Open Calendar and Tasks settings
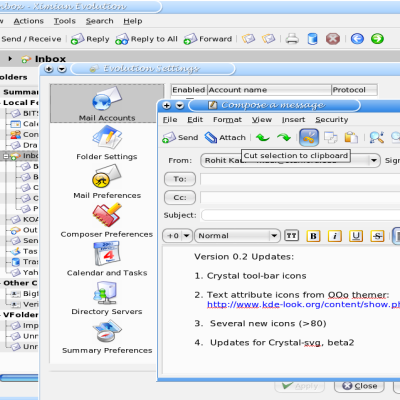The height and width of the screenshot is (400, 400). pos(107,259)
